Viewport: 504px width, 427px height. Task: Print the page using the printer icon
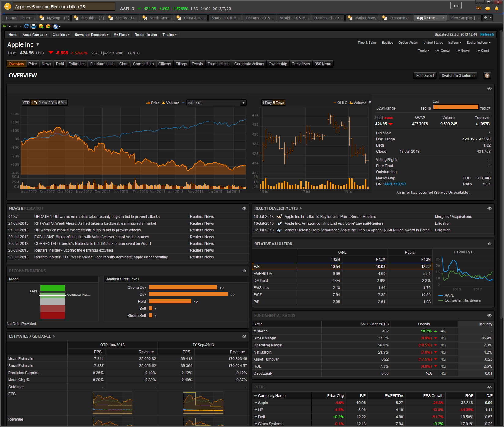coord(34,26)
